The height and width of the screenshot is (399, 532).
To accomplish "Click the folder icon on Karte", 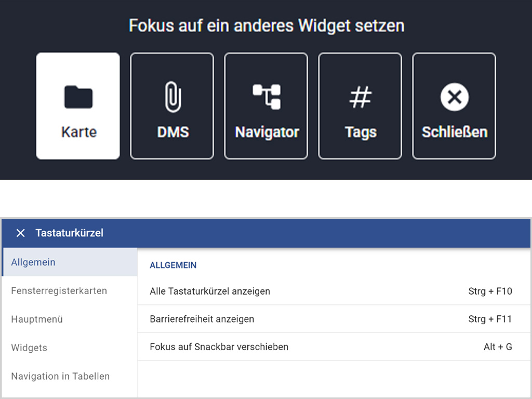I will point(78,97).
